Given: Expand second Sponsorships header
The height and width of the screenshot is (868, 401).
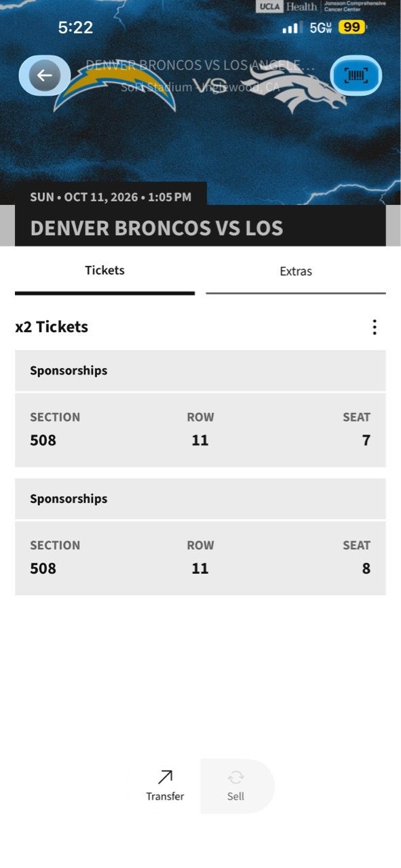Looking at the screenshot, I should pyautogui.click(x=200, y=499).
